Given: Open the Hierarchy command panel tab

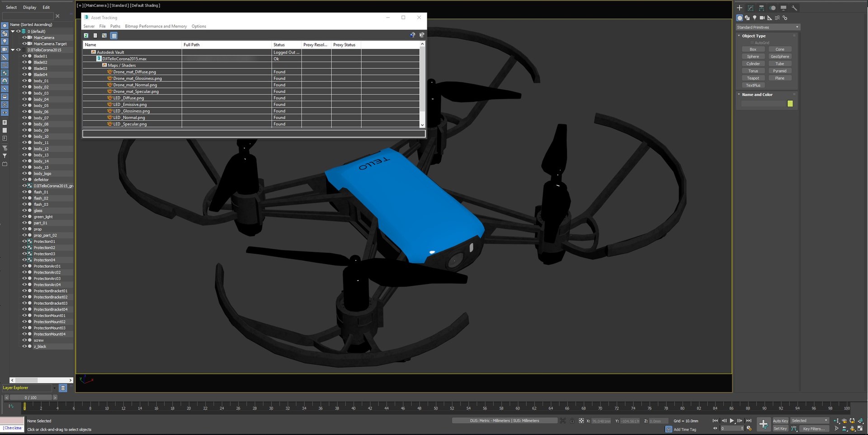Looking at the screenshot, I should 761,8.
